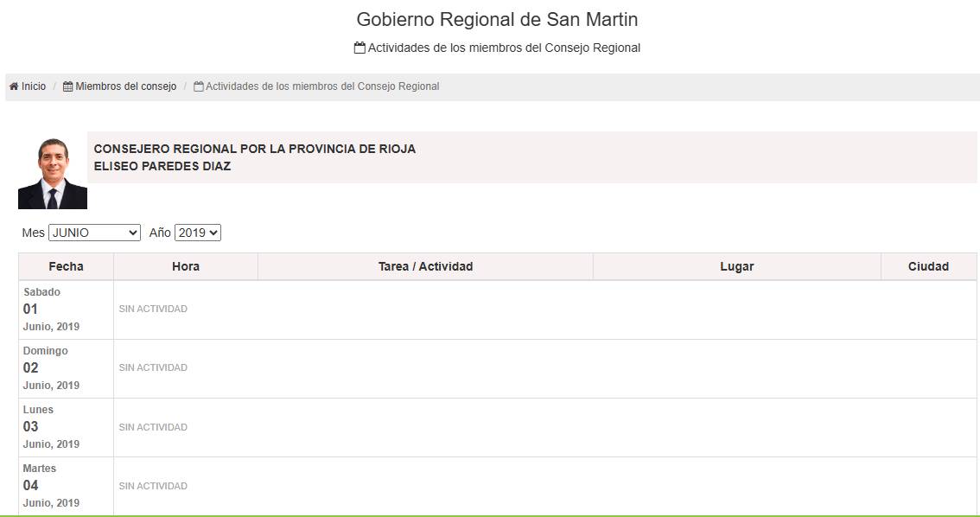
Task: Click the calendar icon in the breadcrumb's Actividades item
Action: [x=199, y=86]
